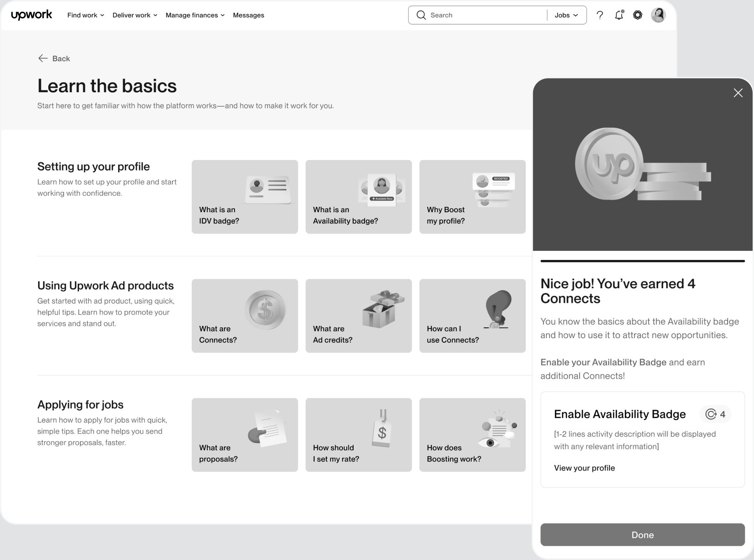Click the Connects icon beside number 4
Image resolution: width=754 pixels, height=560 pixels.
[711, 414]
